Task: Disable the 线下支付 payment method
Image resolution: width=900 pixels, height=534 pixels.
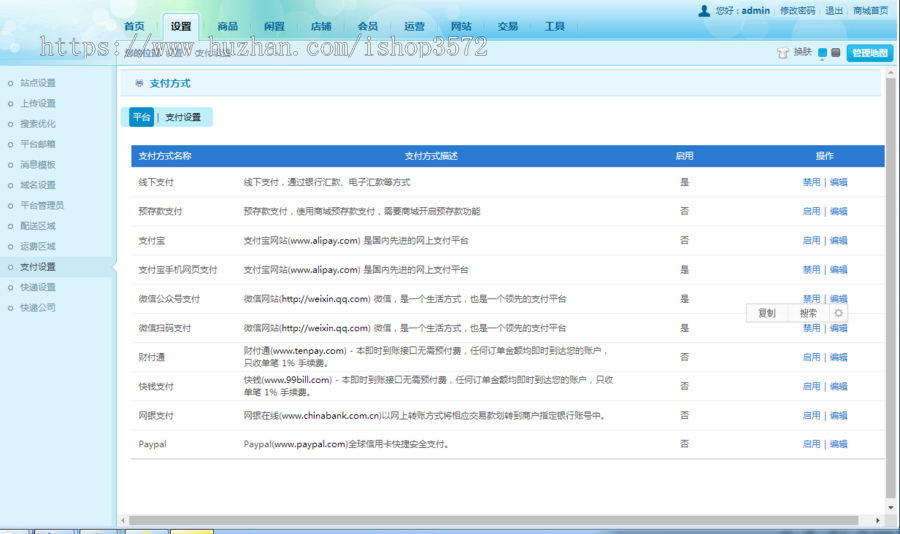Action: [811, 182]
